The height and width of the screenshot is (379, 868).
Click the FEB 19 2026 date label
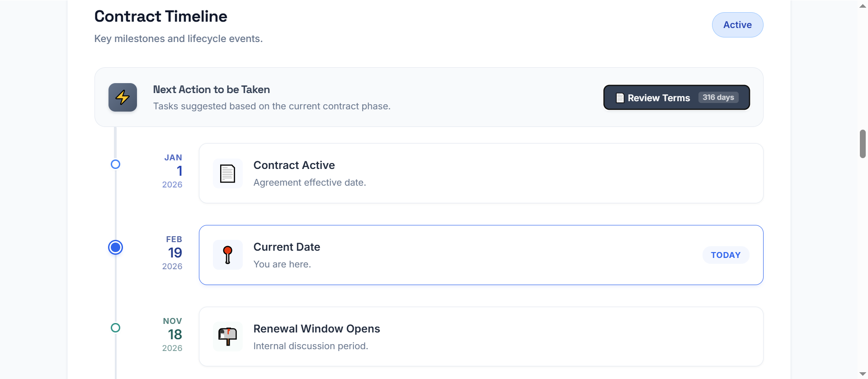(173, 253)
